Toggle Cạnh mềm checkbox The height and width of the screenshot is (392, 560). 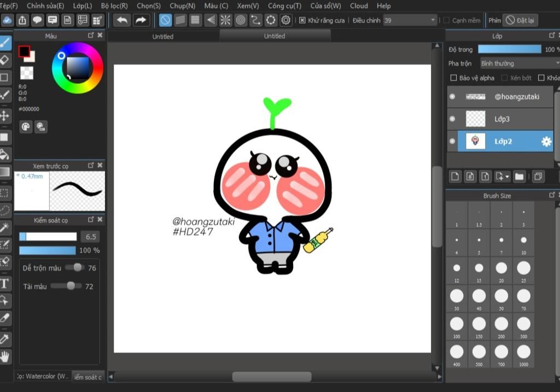click(x=446, y=20)
